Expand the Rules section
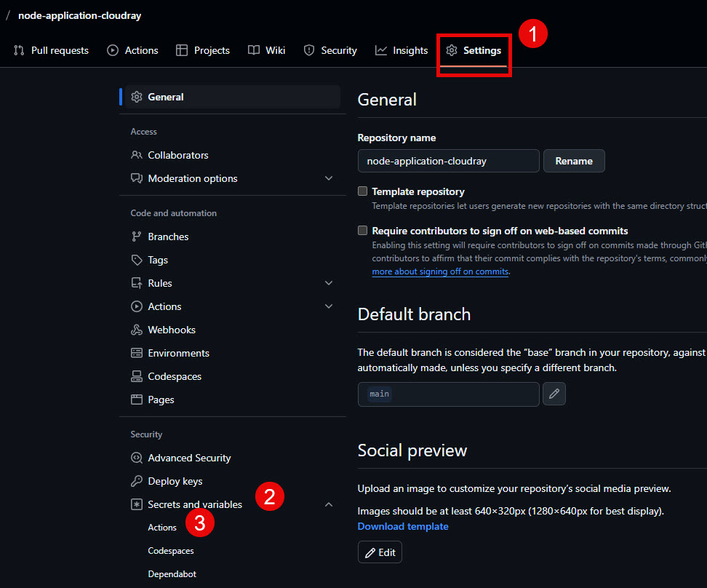 [329, 283]
